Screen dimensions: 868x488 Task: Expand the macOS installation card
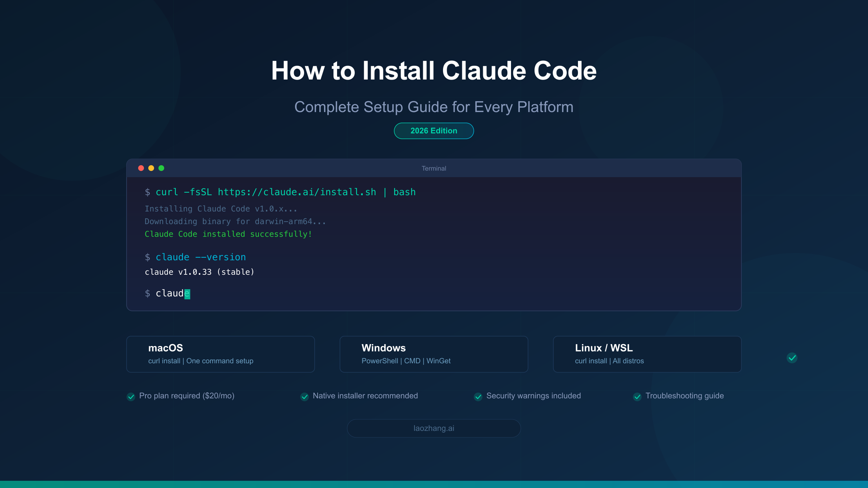220,354
